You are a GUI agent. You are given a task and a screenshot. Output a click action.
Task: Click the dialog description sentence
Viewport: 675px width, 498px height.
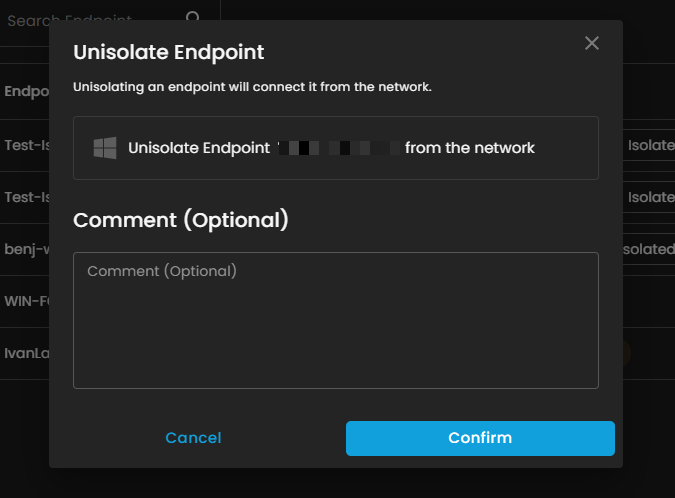click(x=252, y=87)
